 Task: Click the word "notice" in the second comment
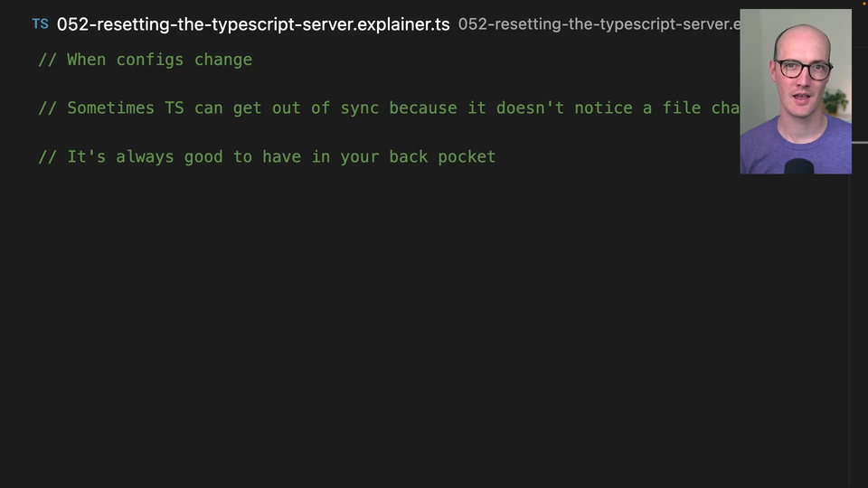pyautogui.click(x=603, y=108)
